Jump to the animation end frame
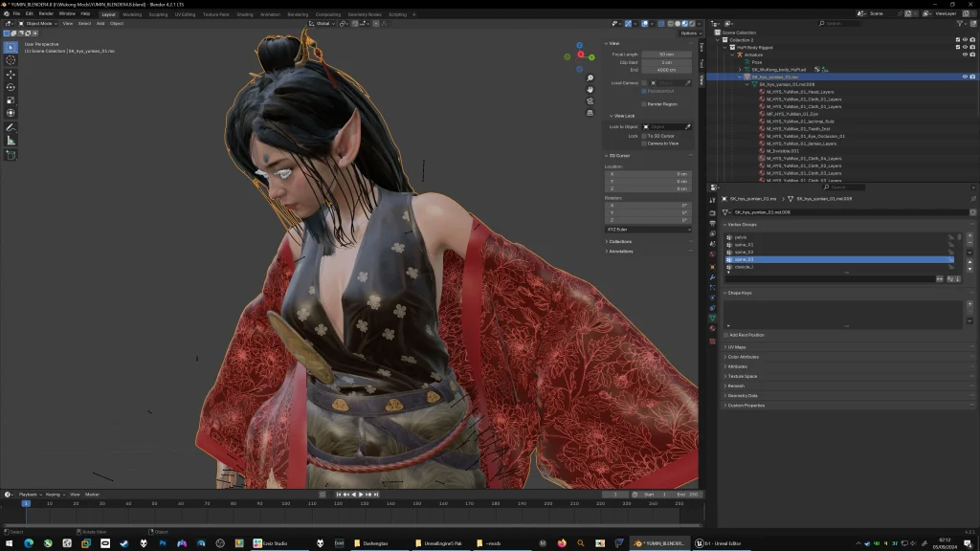The width and height of the screenshot is (980, 551). pos(375,495)
